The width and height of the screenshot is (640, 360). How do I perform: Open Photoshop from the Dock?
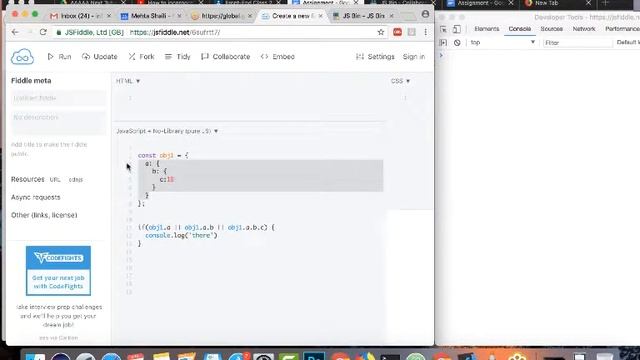[x=314, y=356]
